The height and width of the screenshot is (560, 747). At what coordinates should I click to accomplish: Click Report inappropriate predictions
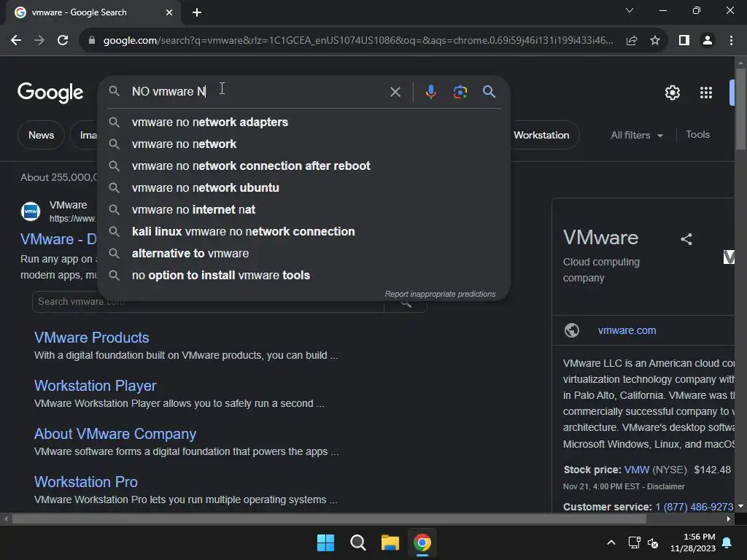point(440,295)
